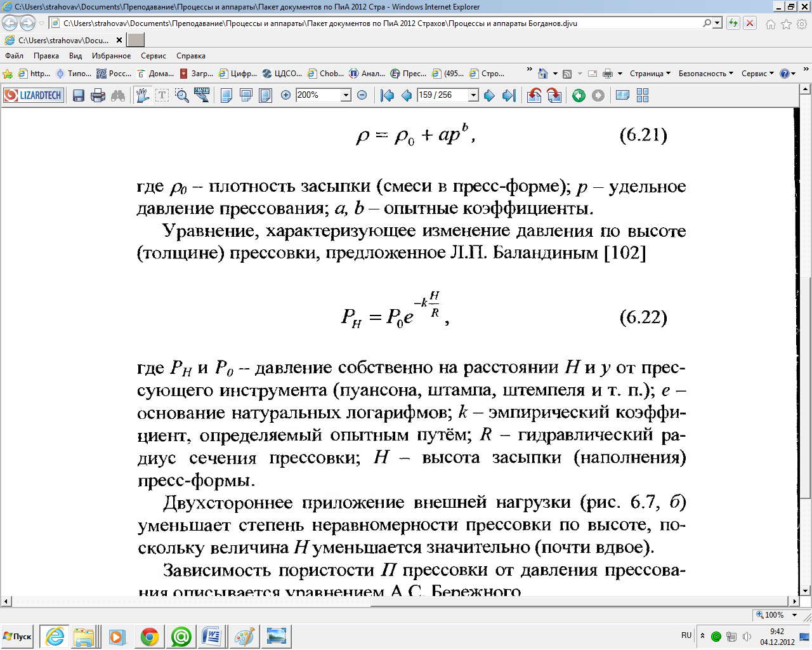Image resolution: width=812 pixels, height=650 pixels.
Task: Select the text selection tool
Action: (162, 95)
